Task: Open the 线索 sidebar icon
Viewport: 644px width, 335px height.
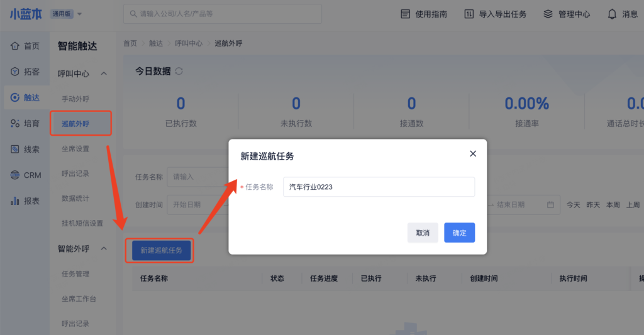Action: point(15,149)
